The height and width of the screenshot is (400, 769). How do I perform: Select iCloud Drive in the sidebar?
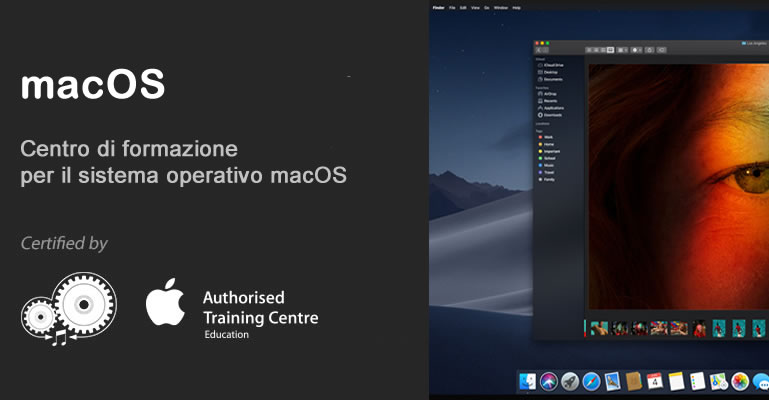(551, 65)
